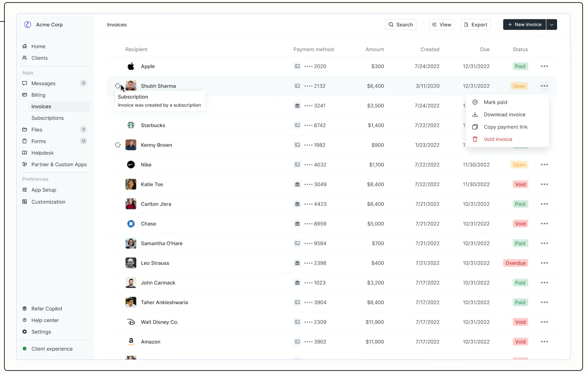Open the View filter dropdown
This screenshot has width=588, height=374.
tap(441, 24)
